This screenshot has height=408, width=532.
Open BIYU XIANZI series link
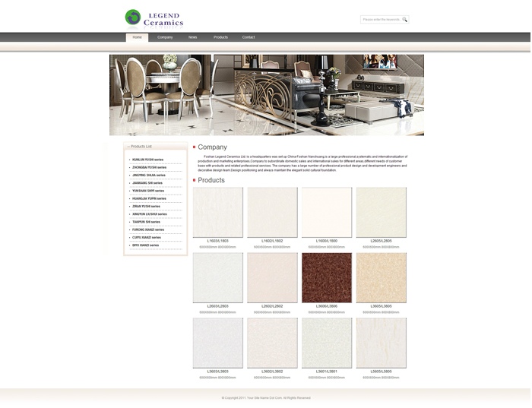pos(145,245)
